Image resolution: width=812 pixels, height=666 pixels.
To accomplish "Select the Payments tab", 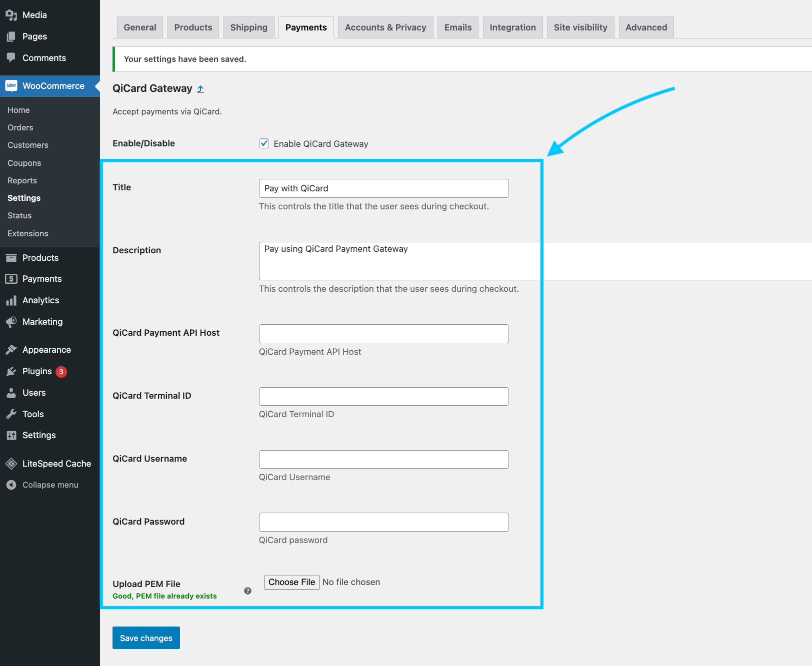I will coord(306,27).
